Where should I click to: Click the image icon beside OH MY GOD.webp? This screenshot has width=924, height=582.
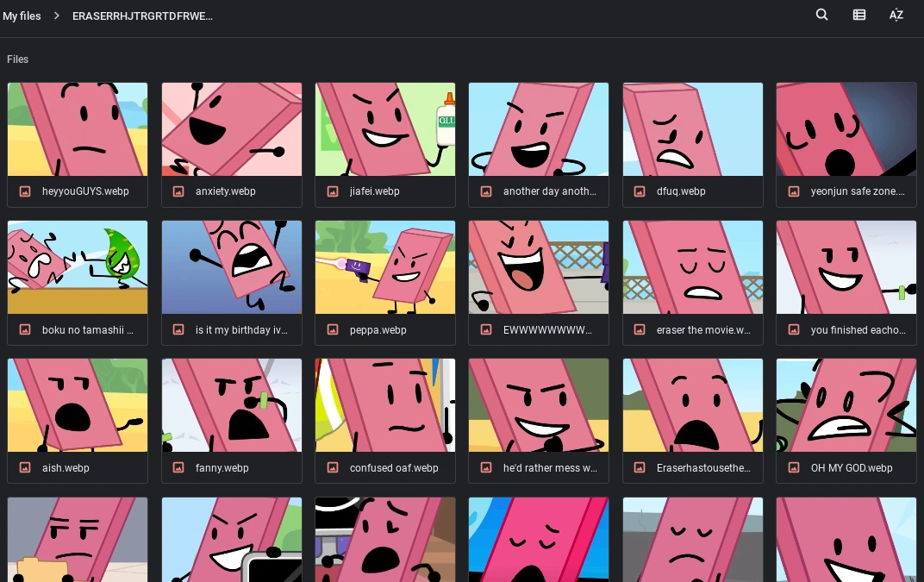click(x=793, y=468)
